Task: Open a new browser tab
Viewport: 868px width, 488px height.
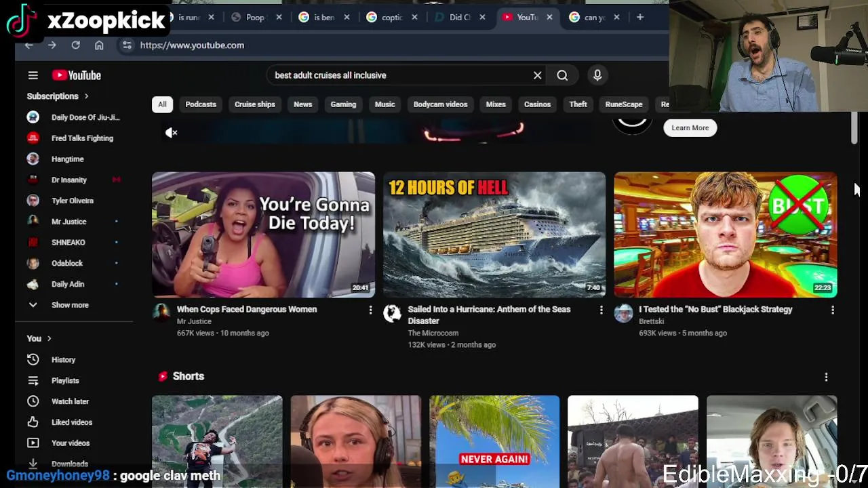Action: point(639,17)
